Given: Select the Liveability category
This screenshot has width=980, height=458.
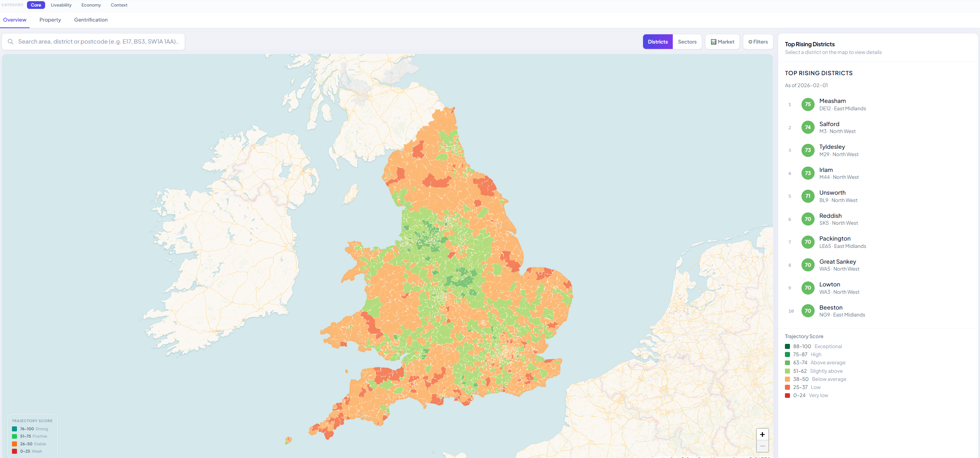Looking at the screenshot, I should (61, 5).
